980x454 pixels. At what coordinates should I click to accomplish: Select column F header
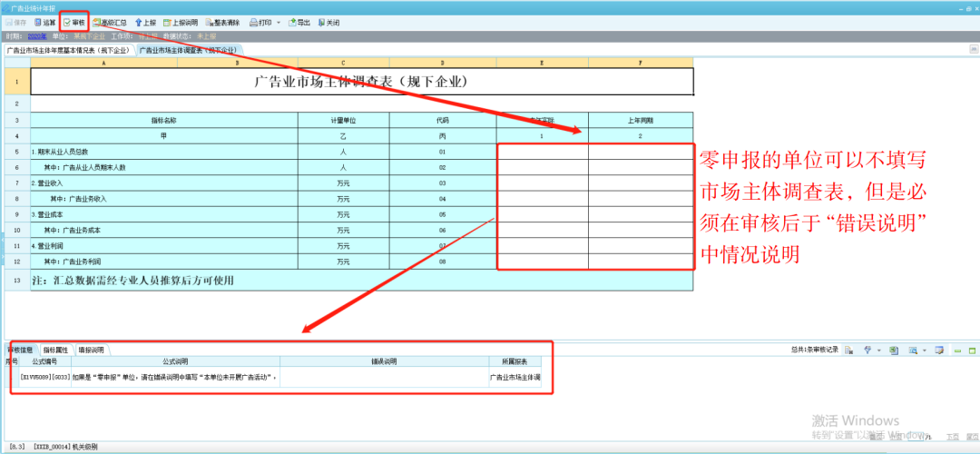[x=641, y=63]
